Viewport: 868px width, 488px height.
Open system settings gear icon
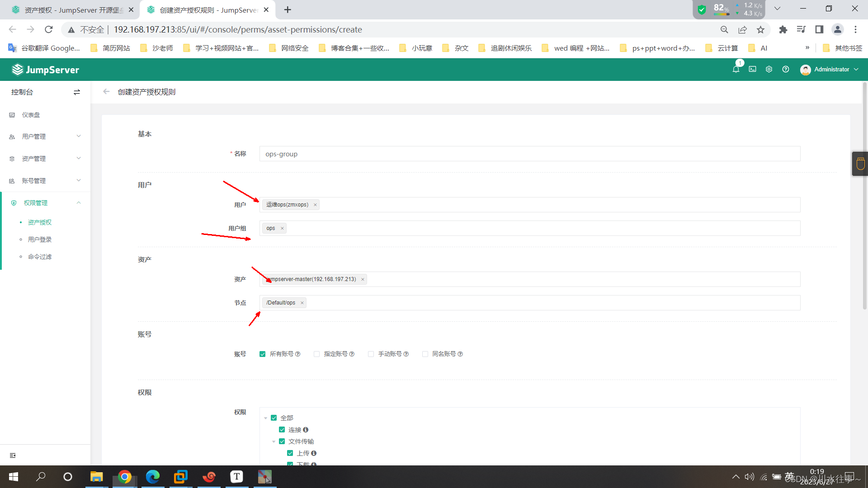(x=769, y=70)
